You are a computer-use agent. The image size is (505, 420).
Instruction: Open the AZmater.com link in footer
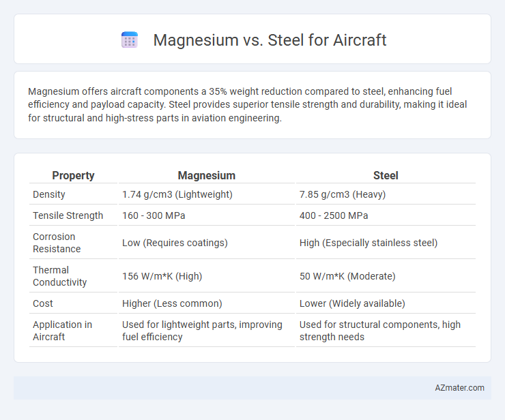(459, 388)
